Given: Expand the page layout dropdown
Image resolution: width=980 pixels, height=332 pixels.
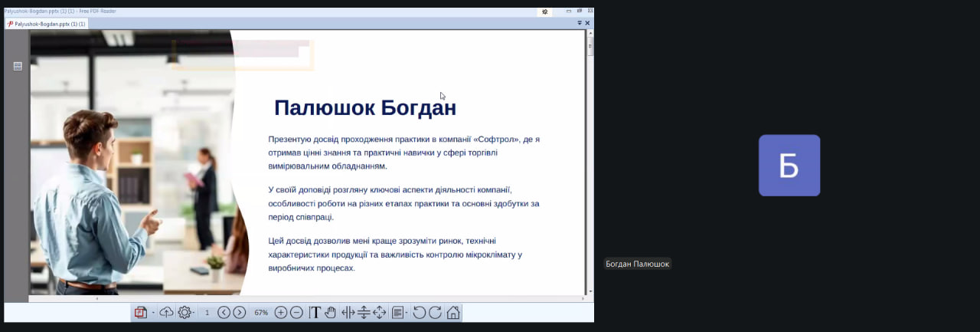Looking at the screenshot, I should 407,313.
